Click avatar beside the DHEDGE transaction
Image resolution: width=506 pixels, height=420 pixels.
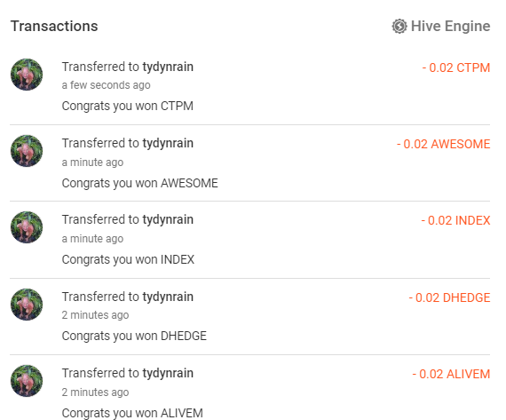[x=27, y=305]
